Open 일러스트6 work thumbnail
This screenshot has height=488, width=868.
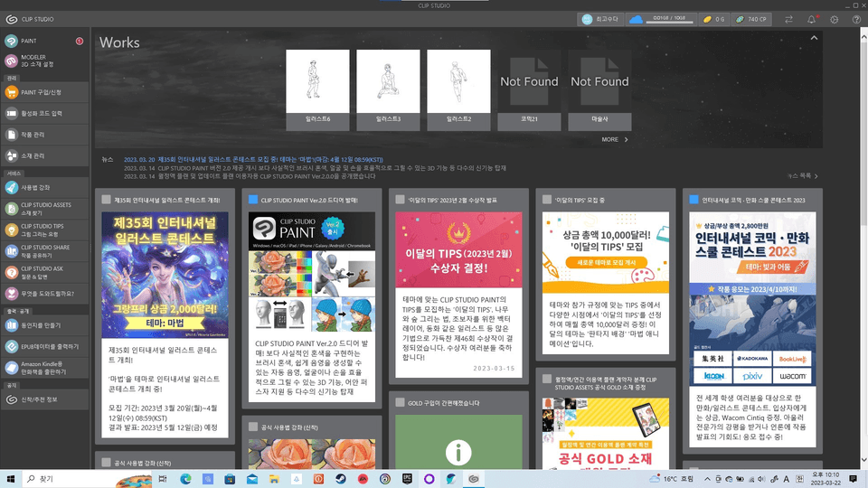click(x=317, y=89)
